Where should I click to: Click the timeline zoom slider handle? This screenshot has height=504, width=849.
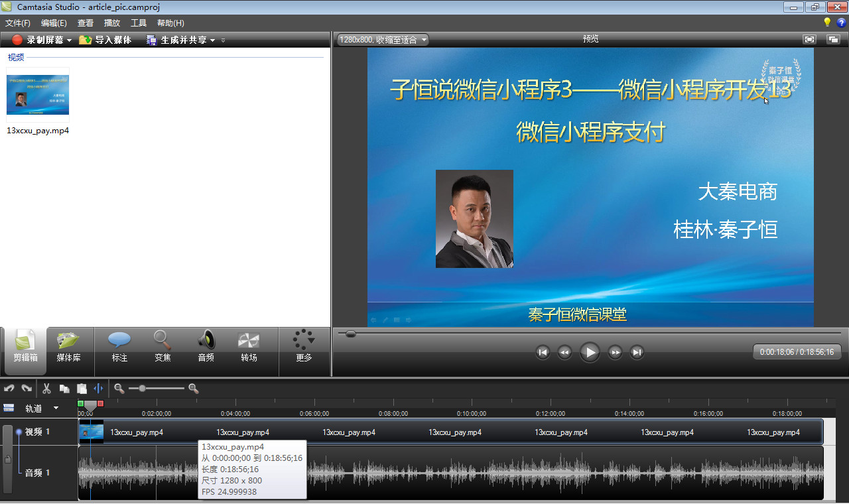[x=141, y=389]
